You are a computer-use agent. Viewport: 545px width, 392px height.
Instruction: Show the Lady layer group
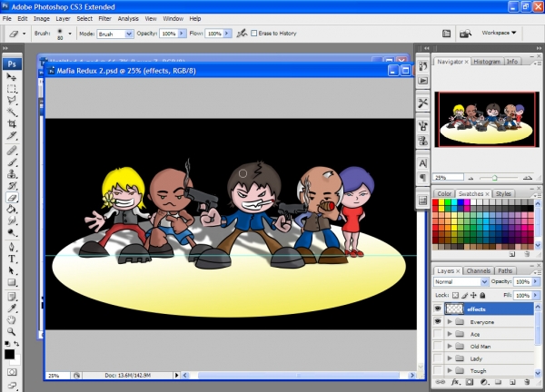click(x=438, y=358)
